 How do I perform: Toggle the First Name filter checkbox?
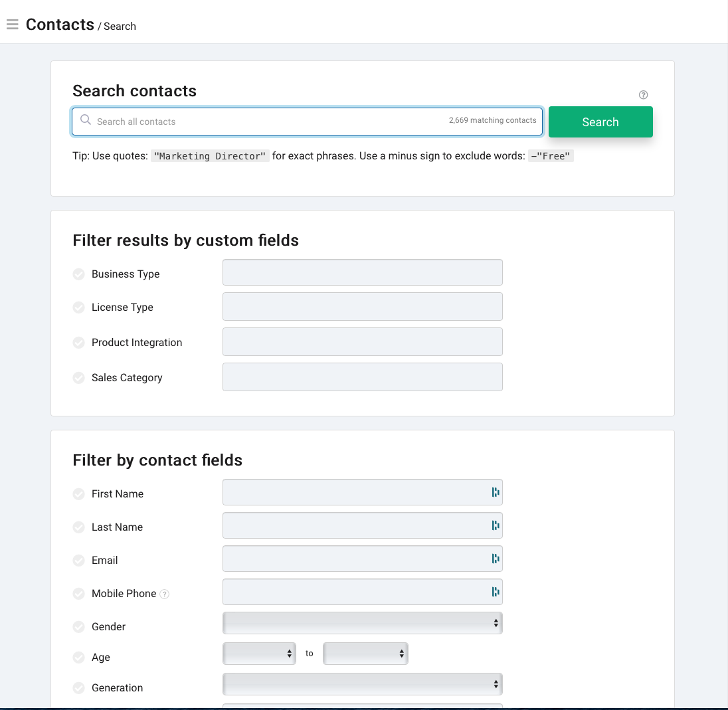[79, 493]
